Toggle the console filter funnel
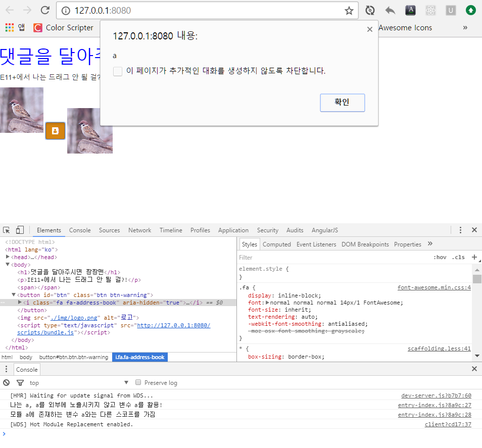482x448 pixels. pos(20,382)
